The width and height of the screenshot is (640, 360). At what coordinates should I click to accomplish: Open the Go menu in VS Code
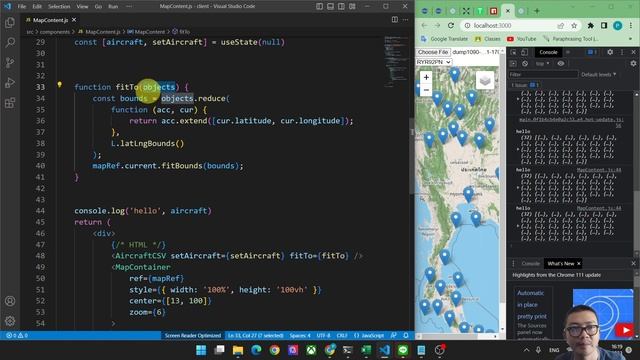click(x=98, y=7)
